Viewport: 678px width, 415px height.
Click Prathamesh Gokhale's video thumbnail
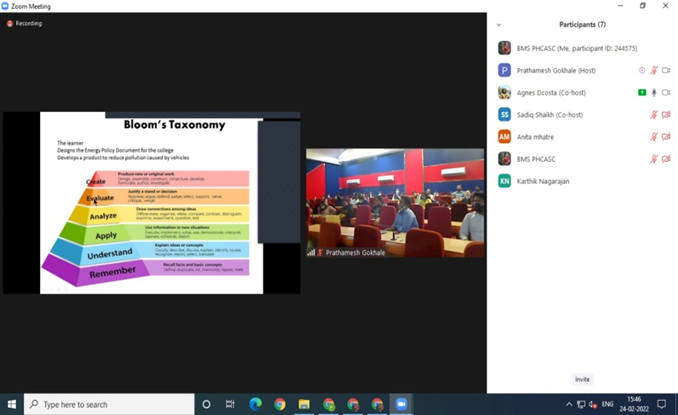(395, 203)
